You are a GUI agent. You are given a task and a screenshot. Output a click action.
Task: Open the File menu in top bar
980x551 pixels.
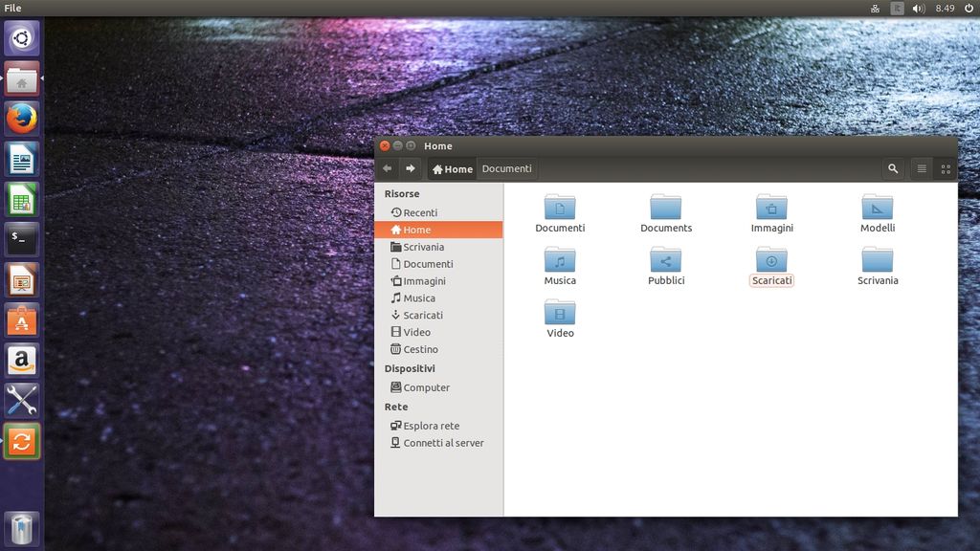coord(12,8)
